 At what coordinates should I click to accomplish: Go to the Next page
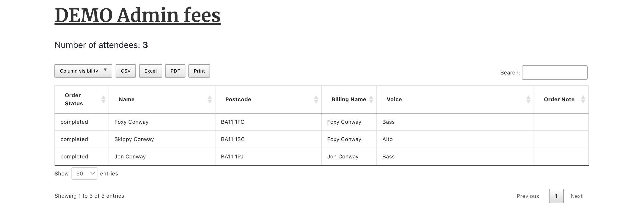[576, 196]
